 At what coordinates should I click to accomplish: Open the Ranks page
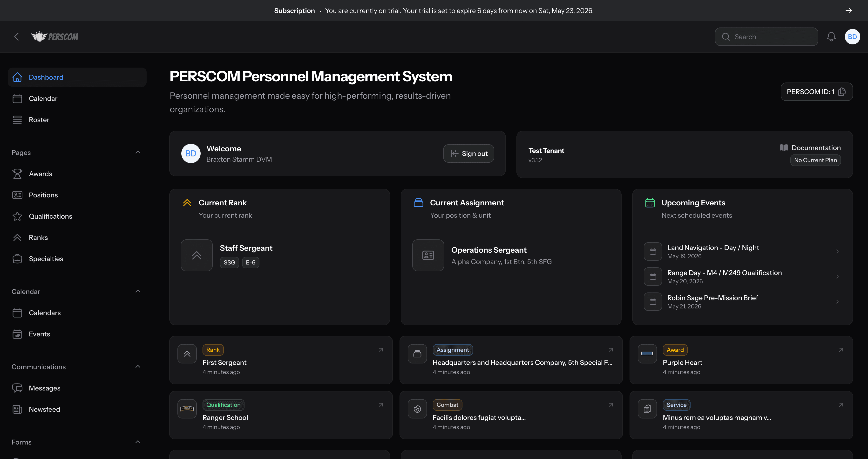(x=77, y=237)
